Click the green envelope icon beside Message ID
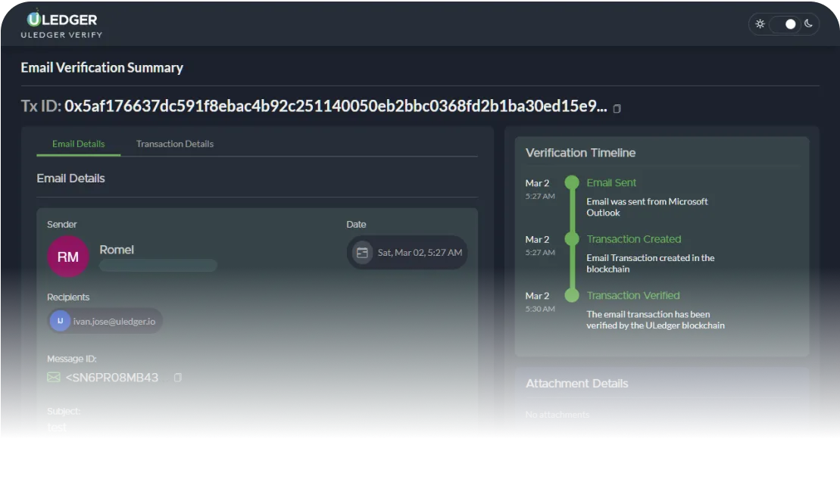Screen dimensions: 840x504 (52, 377)
